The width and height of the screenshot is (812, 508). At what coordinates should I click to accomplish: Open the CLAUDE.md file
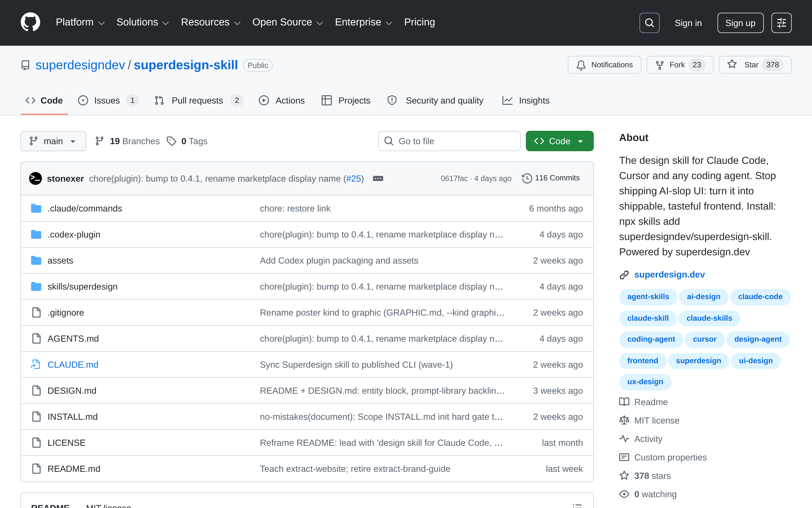tap(73, 364)
